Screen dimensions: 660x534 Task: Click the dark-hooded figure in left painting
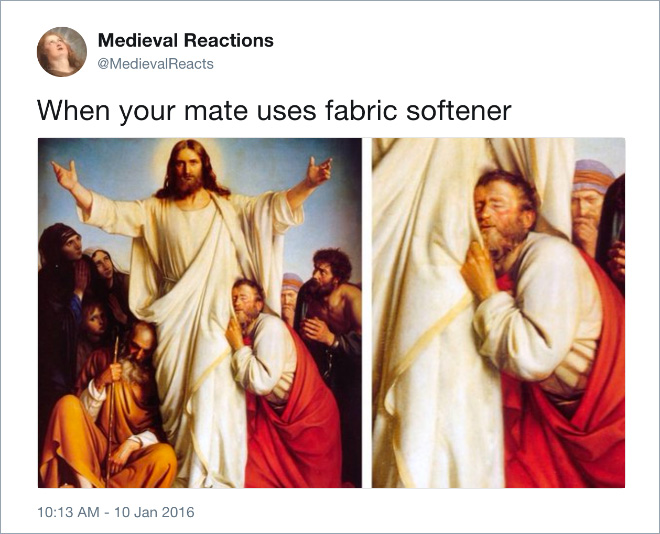61,295
